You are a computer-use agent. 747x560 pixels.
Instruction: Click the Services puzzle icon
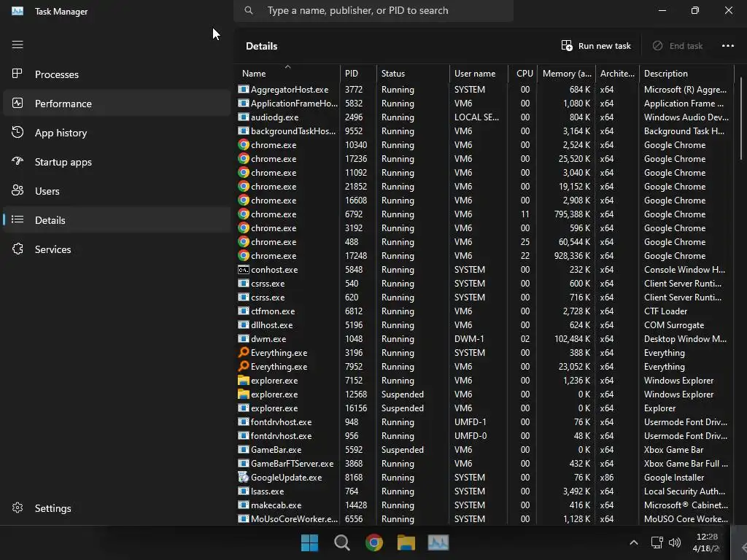pyautogui.click(x=18, y=249)
